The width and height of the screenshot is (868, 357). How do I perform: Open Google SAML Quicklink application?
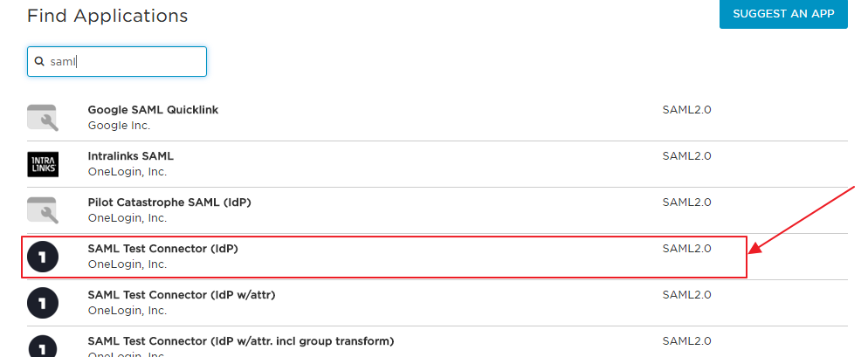tap(153, 110)
